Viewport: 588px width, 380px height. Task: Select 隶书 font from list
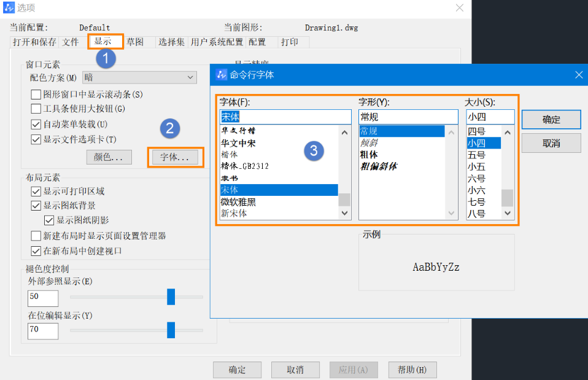(x=279, y=178)
